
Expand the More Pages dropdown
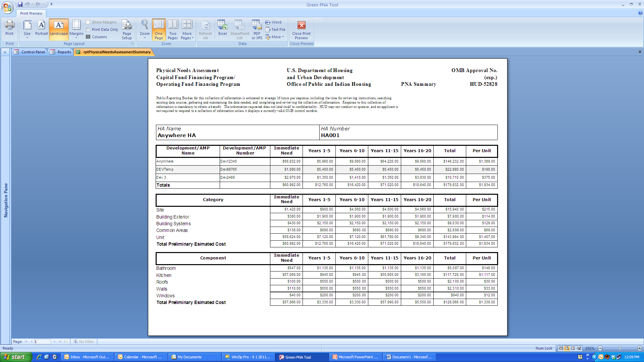pos(187,29)
